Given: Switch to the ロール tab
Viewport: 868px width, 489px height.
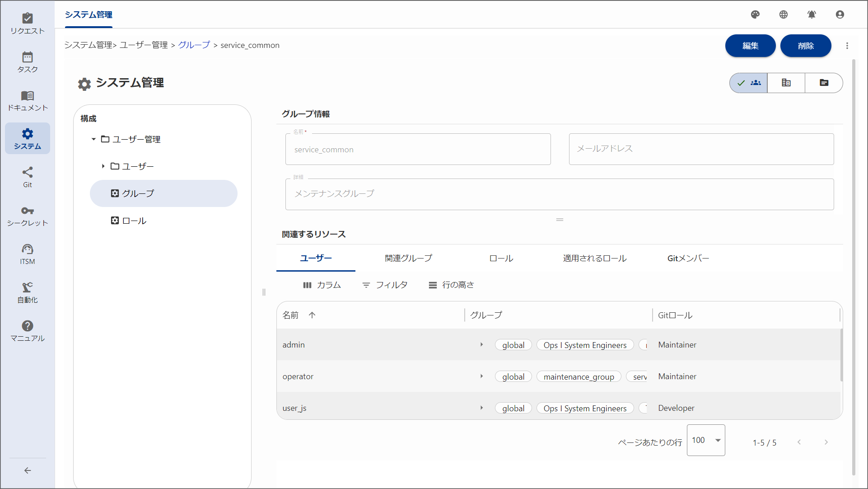Looking at the screenshot, I should (501, 259).
